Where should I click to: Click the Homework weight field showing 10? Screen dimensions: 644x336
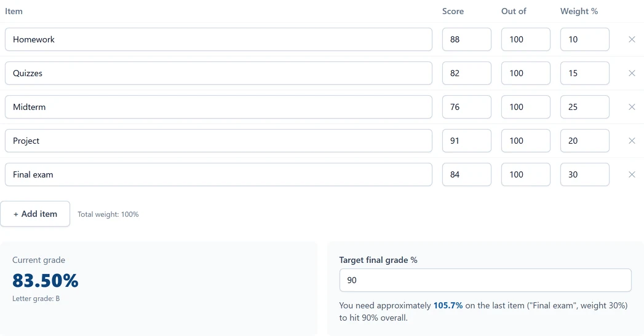585,39
